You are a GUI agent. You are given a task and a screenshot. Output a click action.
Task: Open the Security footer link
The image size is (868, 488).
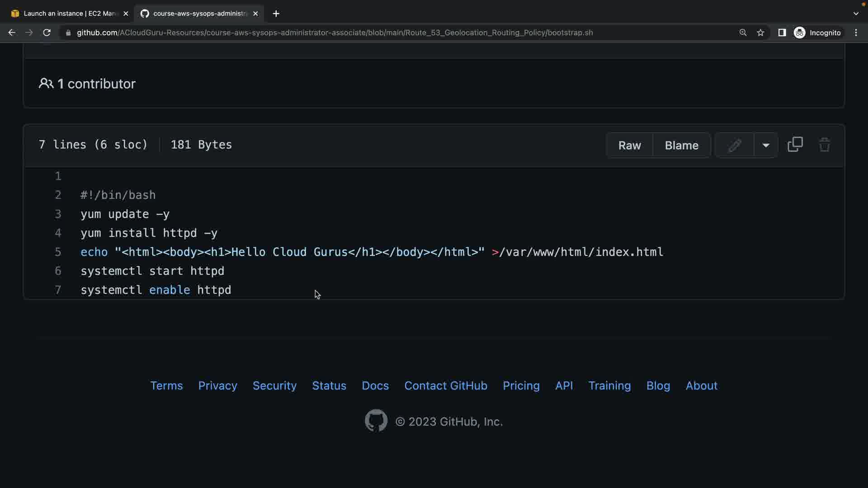pos(274,385)
